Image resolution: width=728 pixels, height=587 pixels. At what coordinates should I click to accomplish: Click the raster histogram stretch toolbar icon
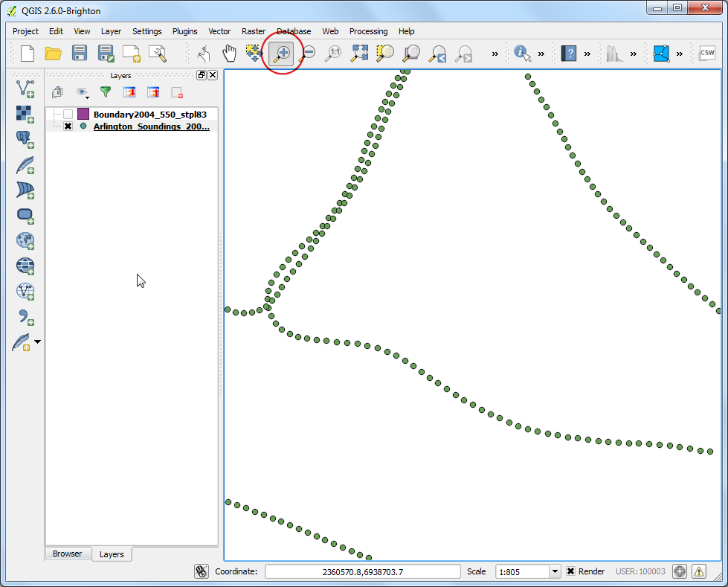tap(614, 54)
